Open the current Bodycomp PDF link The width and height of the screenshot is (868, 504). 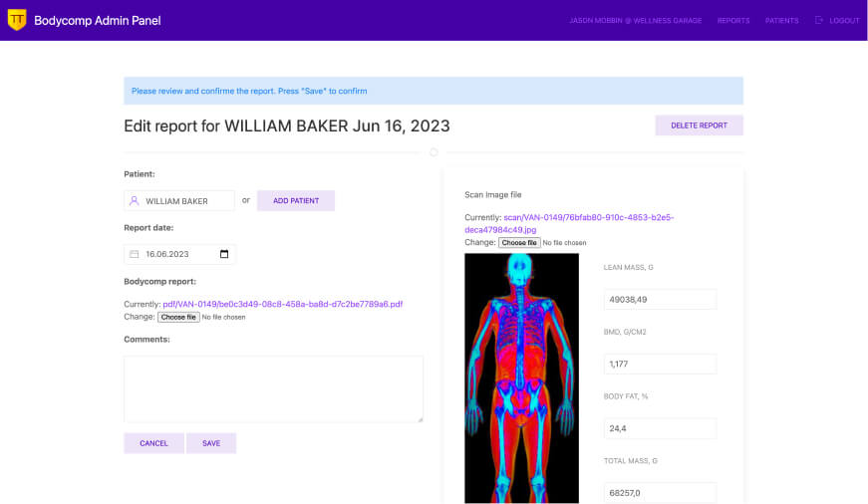coord(282,304)
